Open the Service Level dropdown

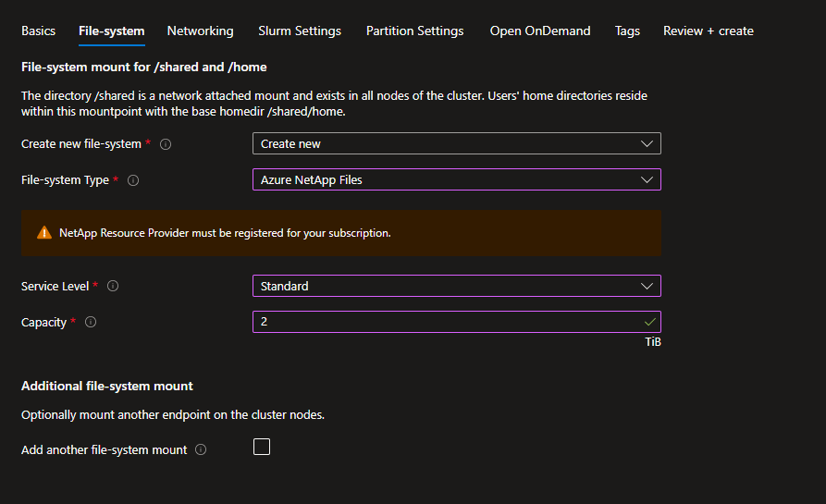(456, 287)
